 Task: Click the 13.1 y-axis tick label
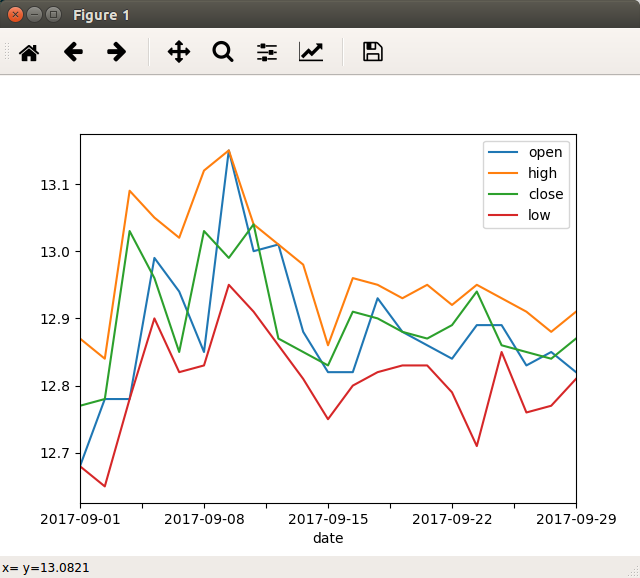[x=55, y=185]
